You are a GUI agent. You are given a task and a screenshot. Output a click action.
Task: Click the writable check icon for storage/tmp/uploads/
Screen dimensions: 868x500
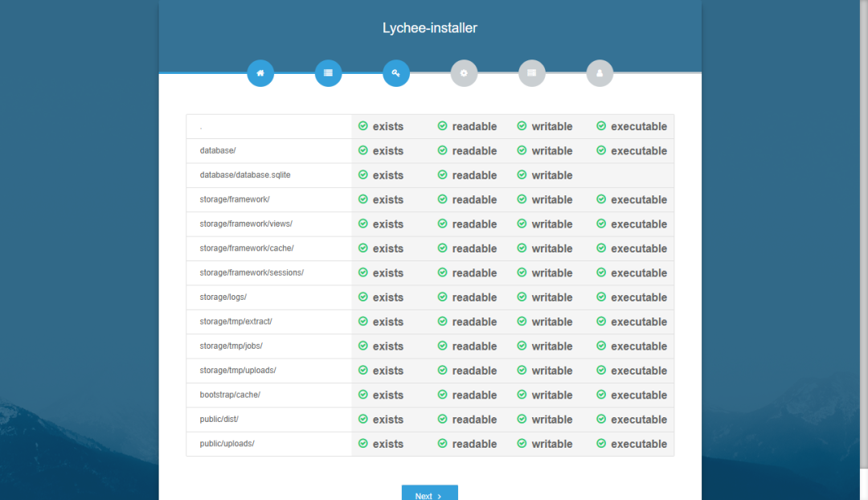click(x=522, y=369)
